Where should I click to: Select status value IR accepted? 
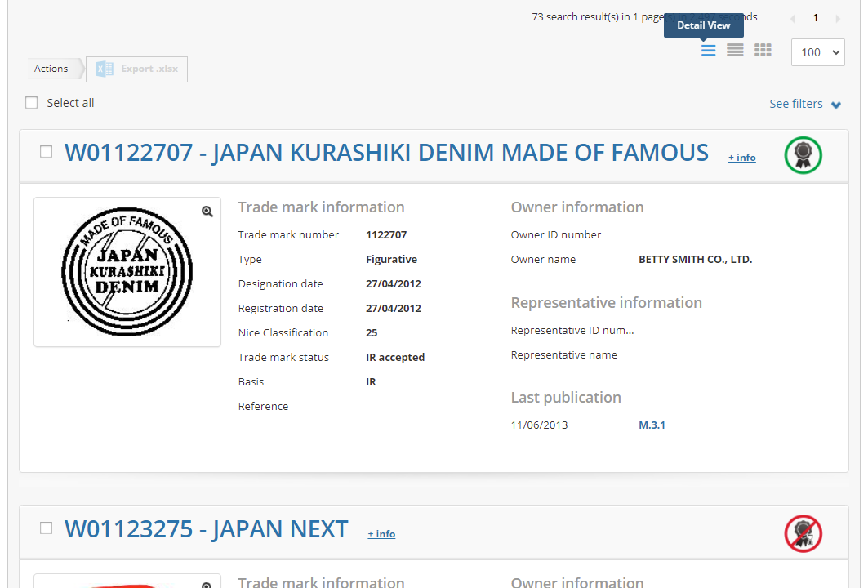click(x=395, y=357)
